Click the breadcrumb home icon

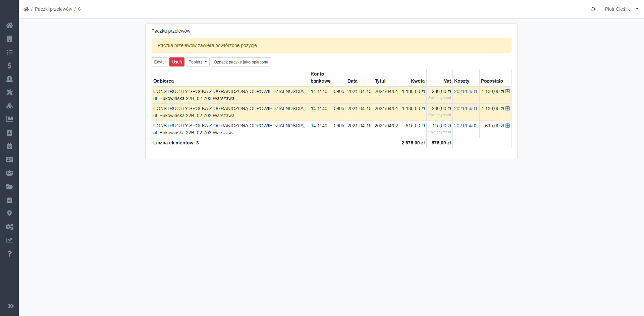(x=26, y=9)
